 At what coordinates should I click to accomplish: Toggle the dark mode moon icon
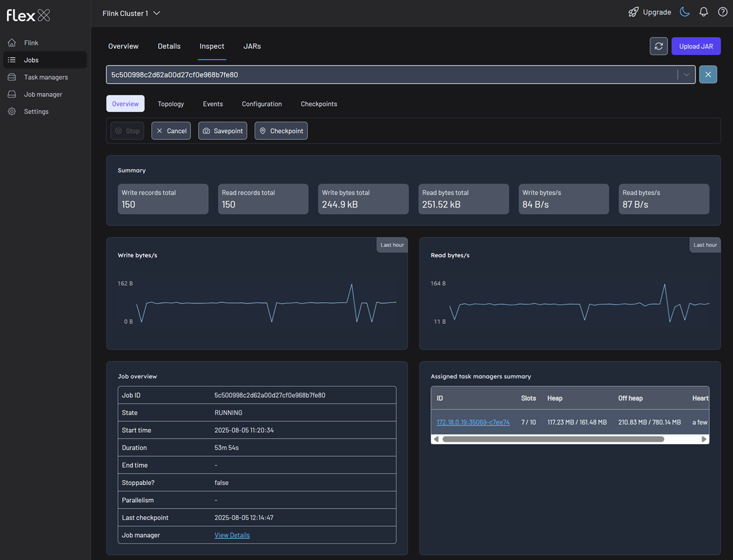click(x=685, y=12)
